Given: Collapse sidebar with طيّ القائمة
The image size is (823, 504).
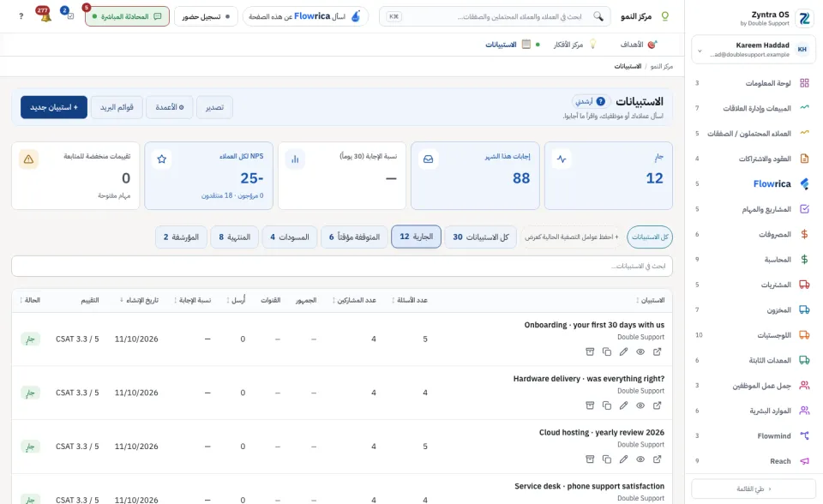Looking at the screenshot, I should [754, 489].
